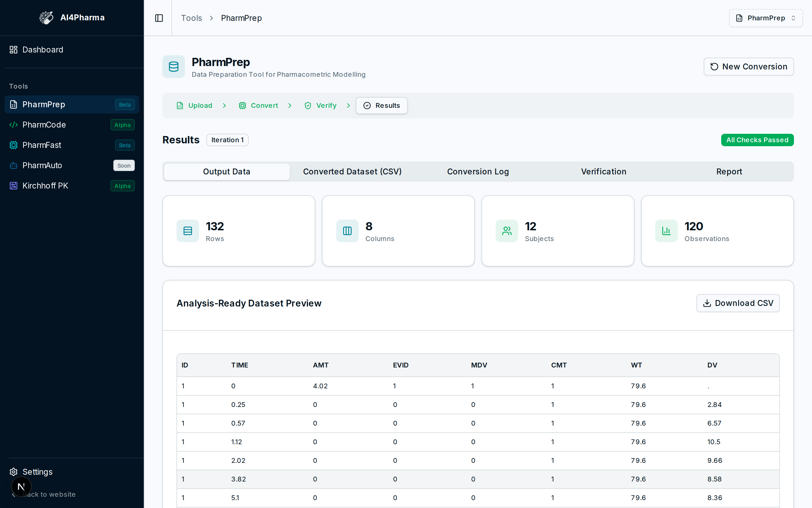Click the chevron between Verify and Results
The height and width of the screenshot is (508, 812).
coord(348,106)
